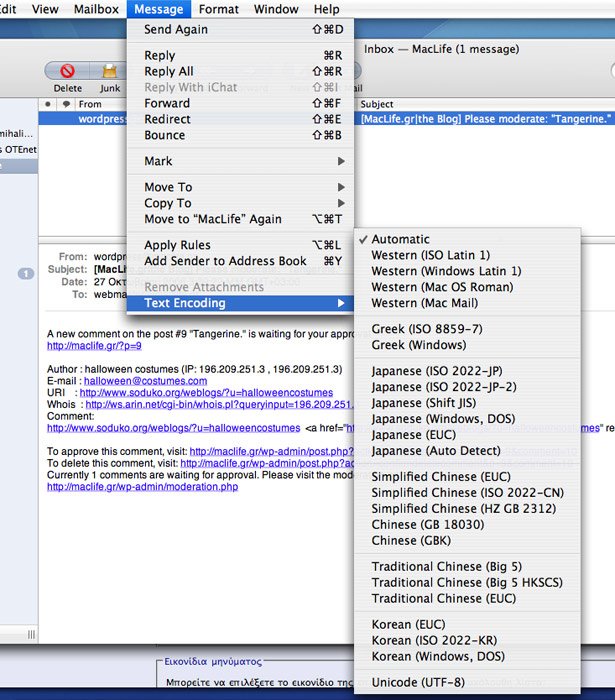Select Reply All from Message menu
The image size is (615, 700).
(169, 71)
